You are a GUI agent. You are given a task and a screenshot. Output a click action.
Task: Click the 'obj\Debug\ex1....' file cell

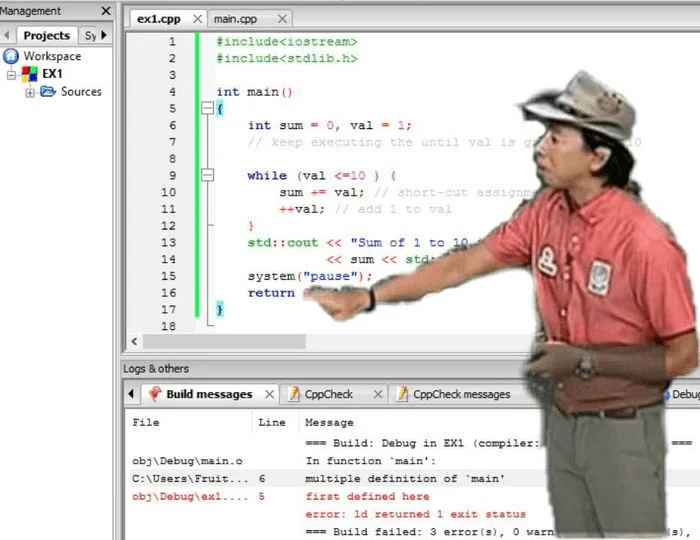(x=190, y=497)
